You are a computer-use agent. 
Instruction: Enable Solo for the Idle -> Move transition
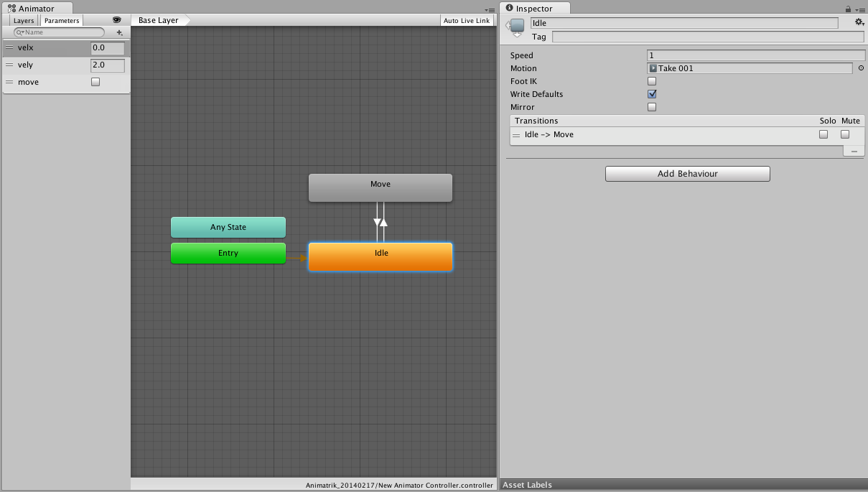coord(823,134)
